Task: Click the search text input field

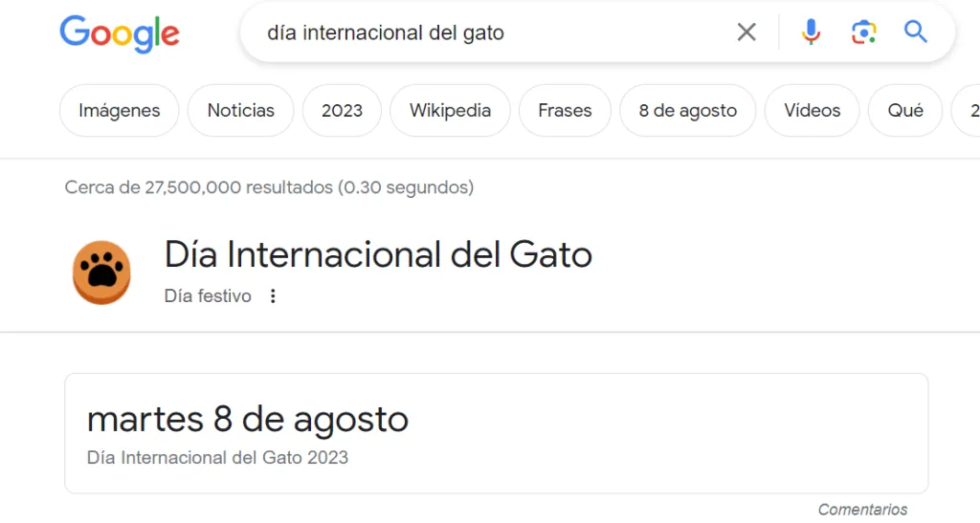Action: tap(479, 33)
